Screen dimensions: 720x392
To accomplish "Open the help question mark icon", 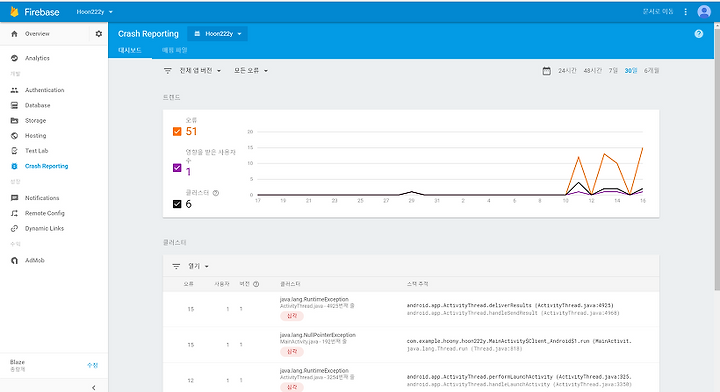I will pos(698,34).
